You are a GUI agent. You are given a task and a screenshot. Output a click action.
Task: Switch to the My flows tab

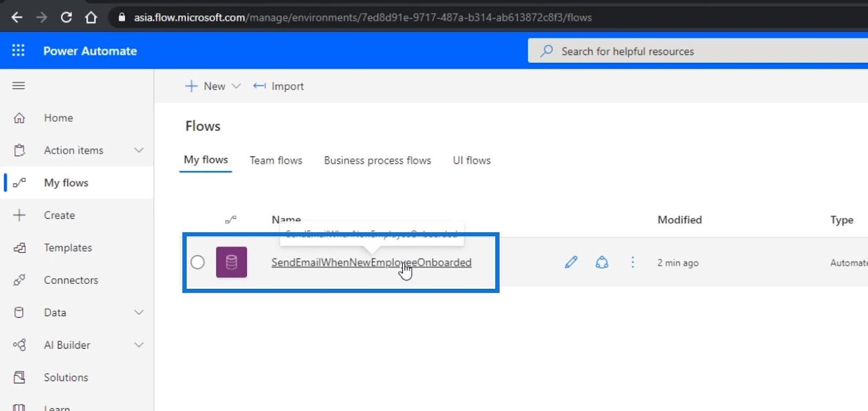[x=206, y=160]
